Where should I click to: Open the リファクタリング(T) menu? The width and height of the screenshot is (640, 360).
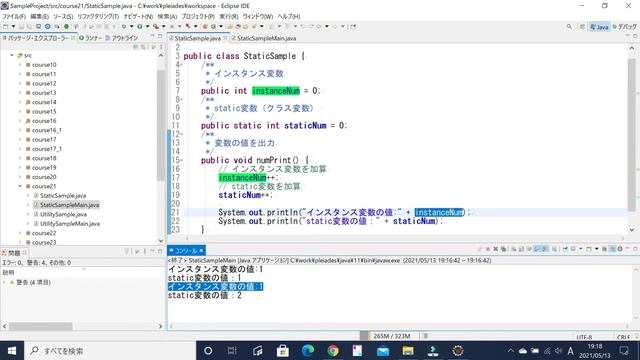pos(98,16)
